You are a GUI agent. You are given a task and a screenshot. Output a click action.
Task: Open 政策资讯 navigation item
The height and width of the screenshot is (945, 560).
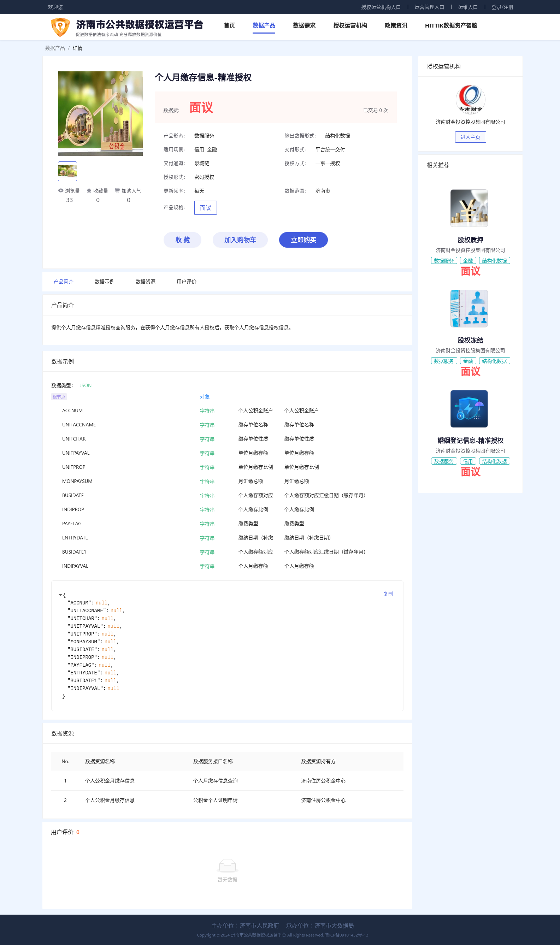click(396, 26)
